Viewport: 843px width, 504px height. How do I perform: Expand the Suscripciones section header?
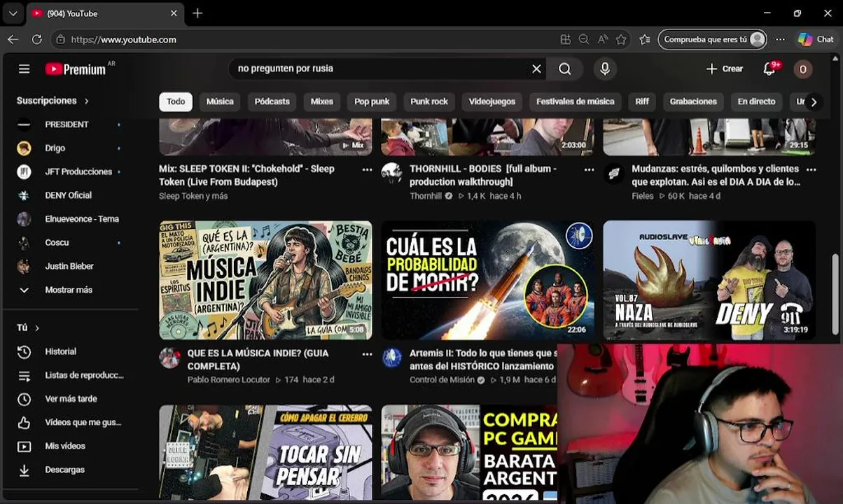click(x=53, y=101)
